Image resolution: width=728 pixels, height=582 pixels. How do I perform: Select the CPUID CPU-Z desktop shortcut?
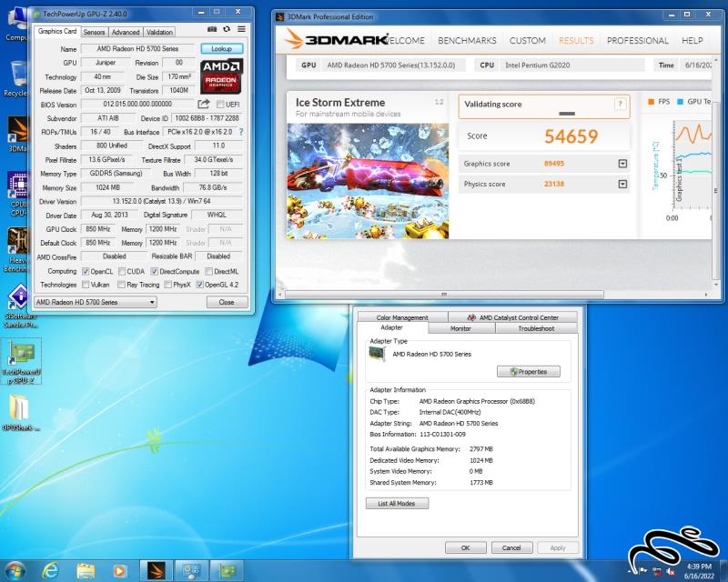pos(18,193)
